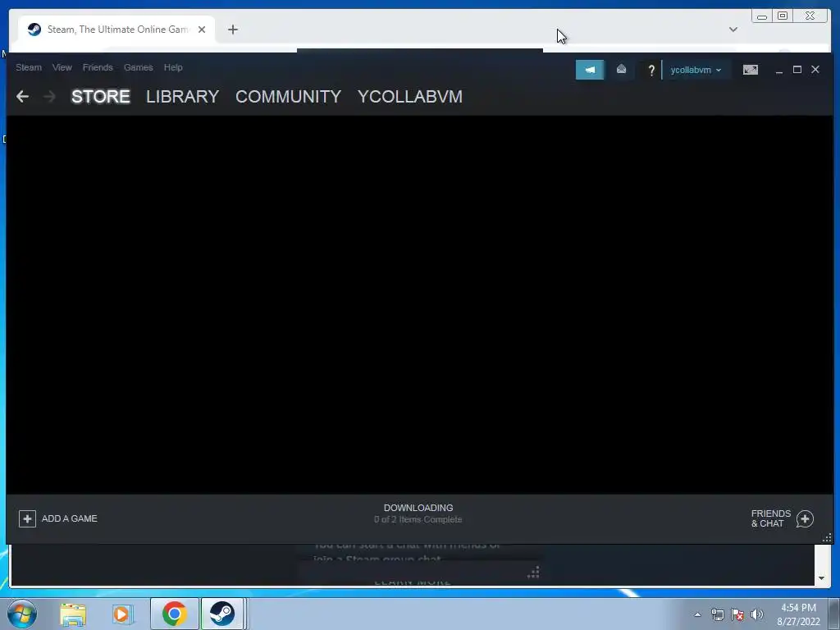Switch to Chrome in the taskbar

(175, 614)
